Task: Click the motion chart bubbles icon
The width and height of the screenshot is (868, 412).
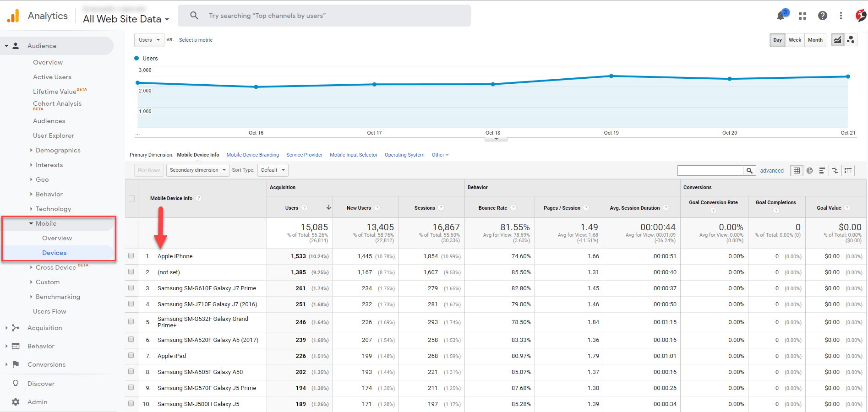Action: click(851, 40)
